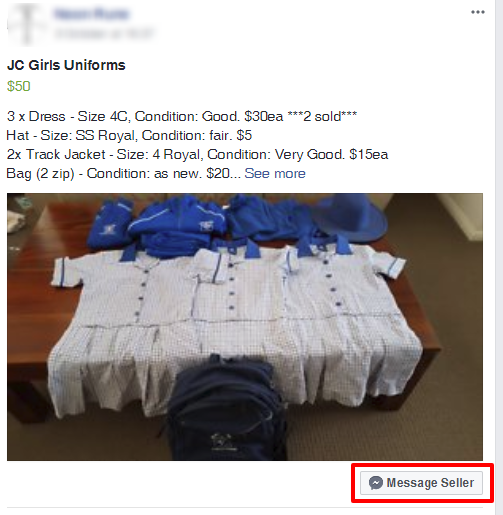
Task: Expand the description with See more
Action: [275, 173]
